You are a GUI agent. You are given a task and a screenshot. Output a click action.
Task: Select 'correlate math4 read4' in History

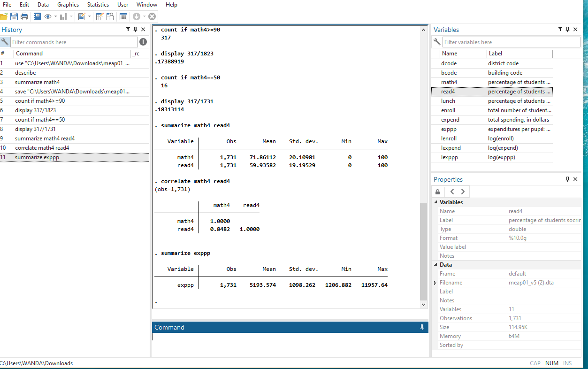(x=75, y=148)
